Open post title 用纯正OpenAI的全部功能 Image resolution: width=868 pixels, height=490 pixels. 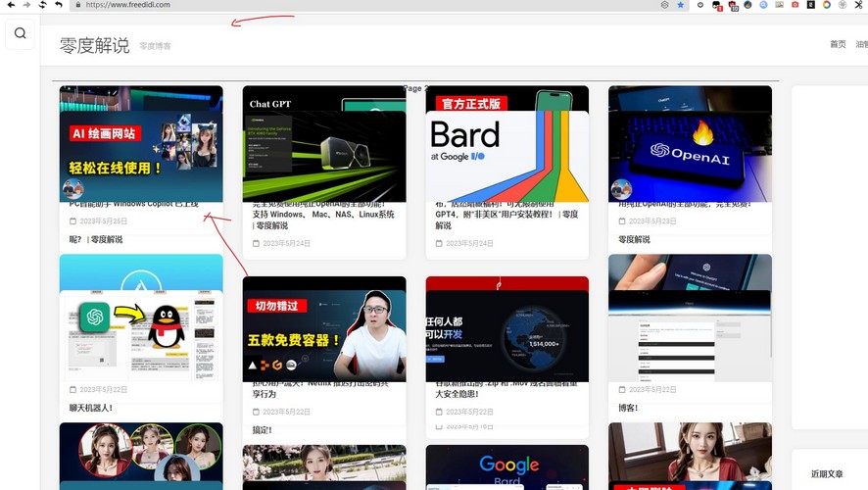685,205
